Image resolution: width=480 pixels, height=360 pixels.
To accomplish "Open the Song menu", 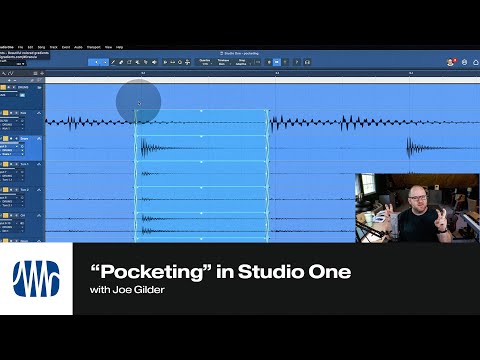I will point(41,47).
